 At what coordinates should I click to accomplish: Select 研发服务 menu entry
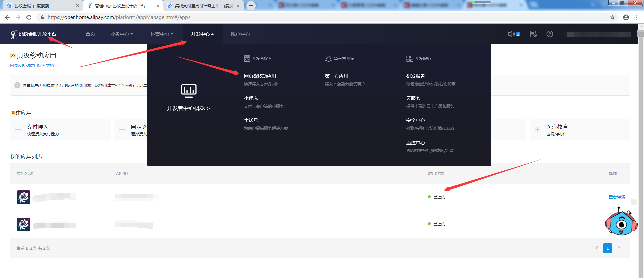click(x=416, y=76)
